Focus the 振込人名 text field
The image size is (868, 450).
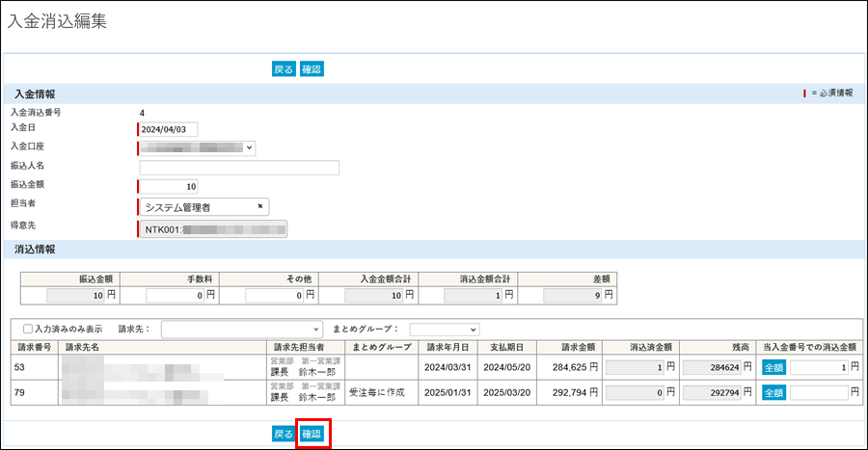click(239, 168)
